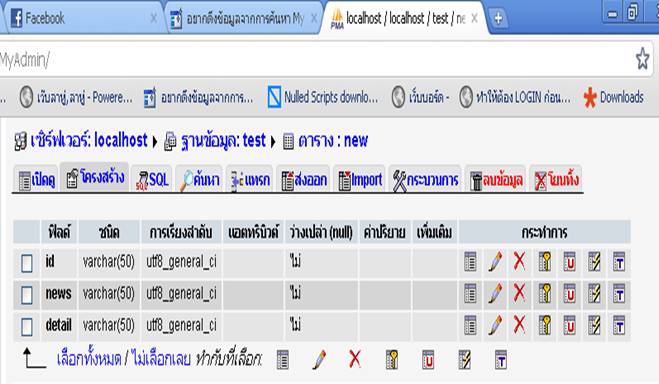Edit the id field with pencil icon
Image resolution: width=659 pixels, height=384 pixels.
point(495,261)
